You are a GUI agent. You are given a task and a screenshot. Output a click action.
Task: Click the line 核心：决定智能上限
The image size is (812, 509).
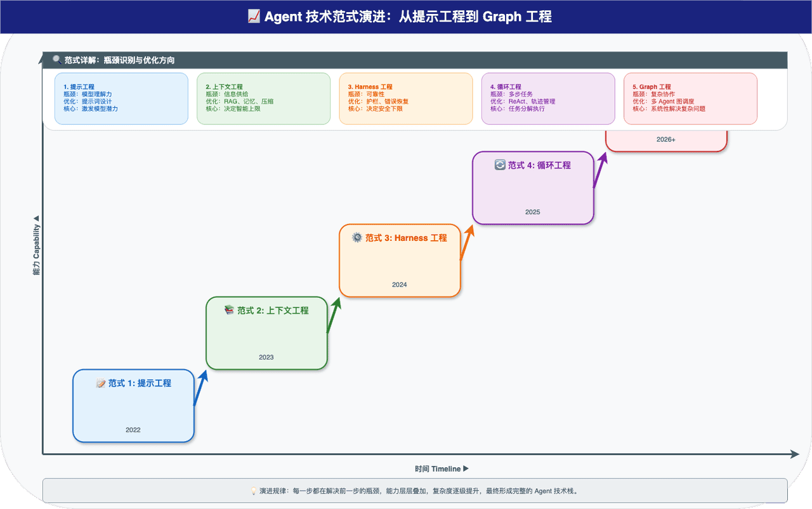coord(233,108)
